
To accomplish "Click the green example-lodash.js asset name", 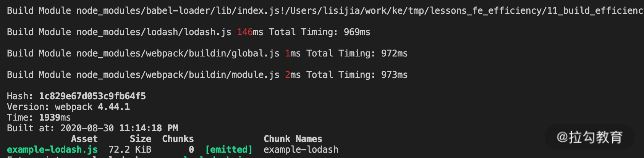I will (x=52, y=150).
